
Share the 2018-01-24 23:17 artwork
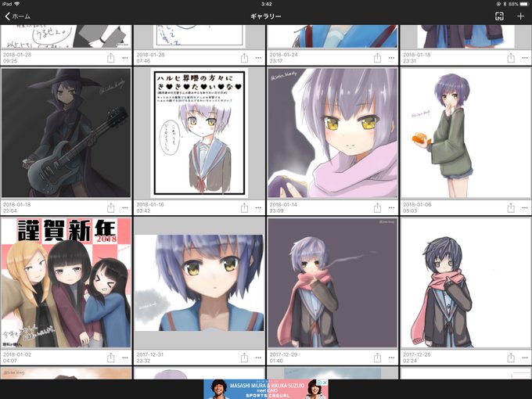click(377, 58)
